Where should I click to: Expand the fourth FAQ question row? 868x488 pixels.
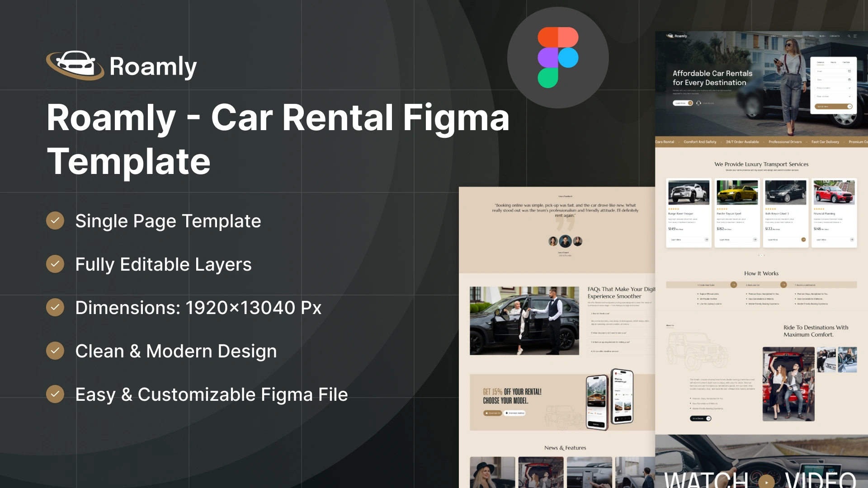[622, 352]
